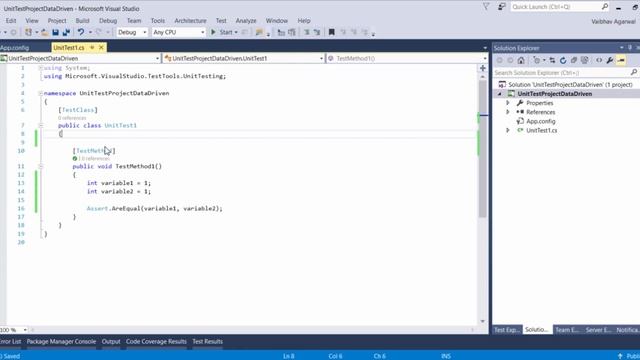640x360 pixels.
Task: Open the Output panel tab
Action: [111, 342]
